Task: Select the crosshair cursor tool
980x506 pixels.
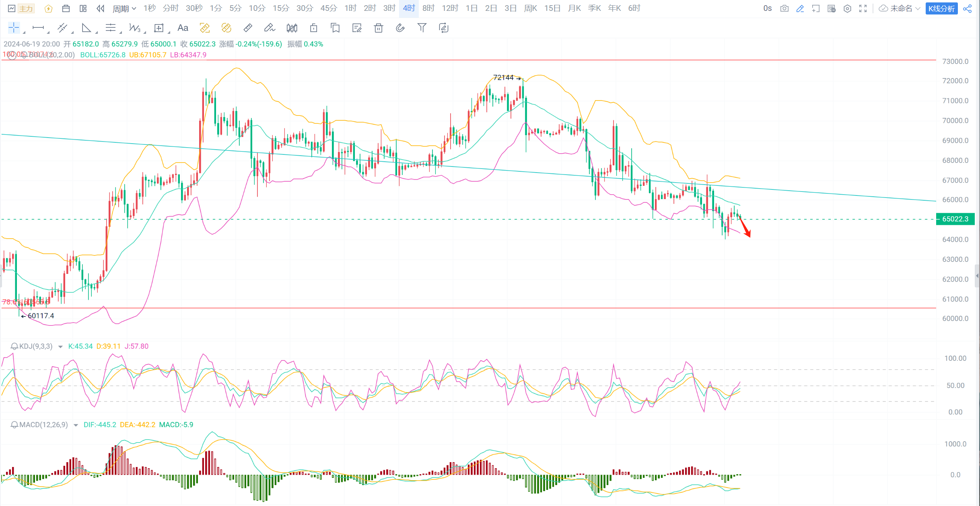Action: tap(14, 28)
